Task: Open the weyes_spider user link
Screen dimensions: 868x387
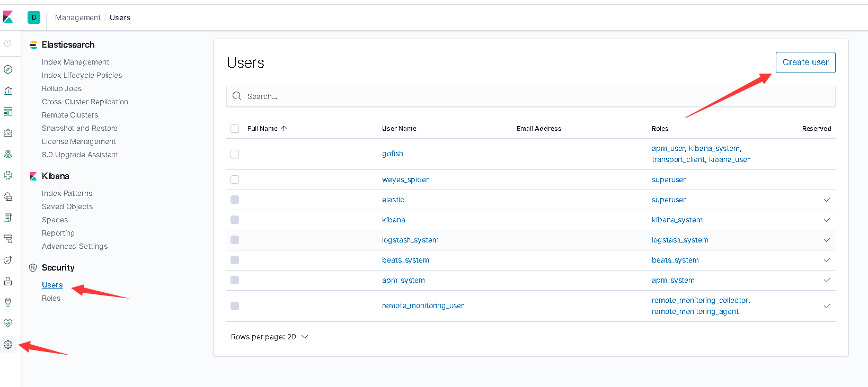Action: 405,179
